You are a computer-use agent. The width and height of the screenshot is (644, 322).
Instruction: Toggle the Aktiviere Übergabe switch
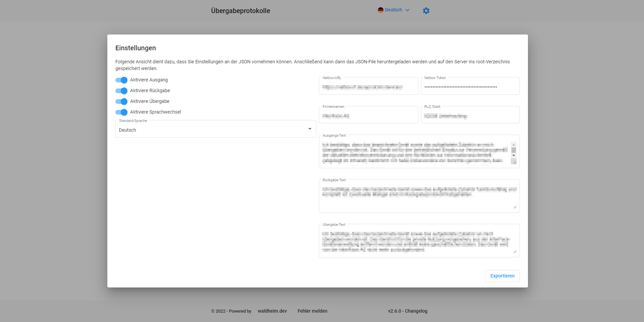tap(121, 102)
